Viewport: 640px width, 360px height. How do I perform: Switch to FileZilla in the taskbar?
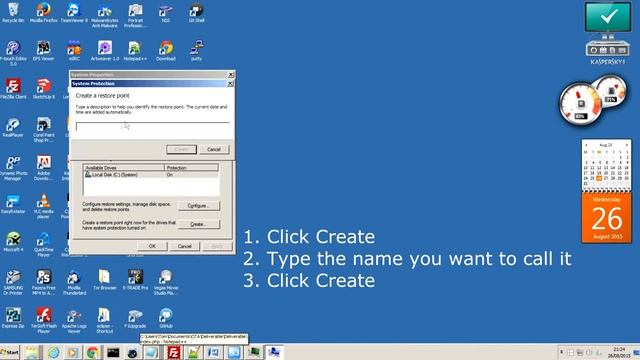coord(173,352)
